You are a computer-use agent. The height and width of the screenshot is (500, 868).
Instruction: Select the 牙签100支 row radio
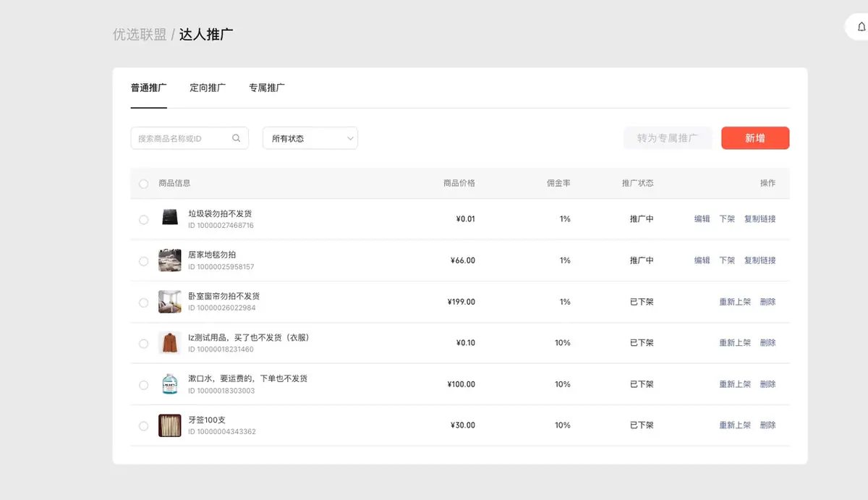143,426
